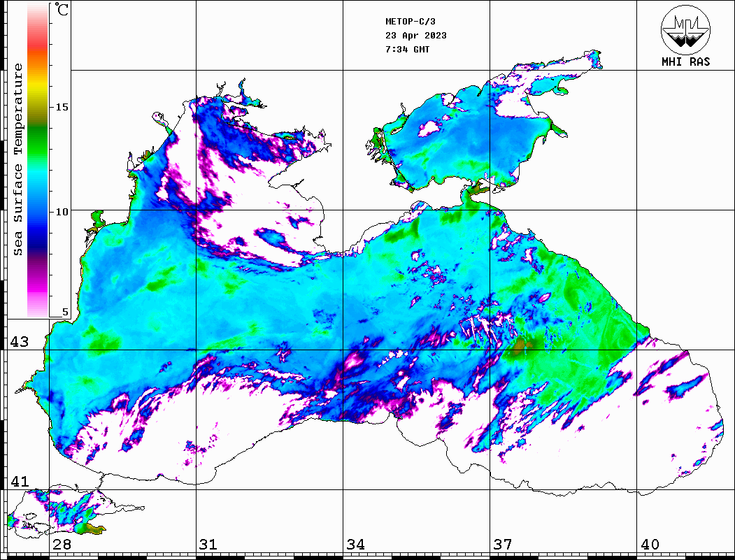735x560 pixels.
Task: Click longitude label '34'
Action: 355,545
